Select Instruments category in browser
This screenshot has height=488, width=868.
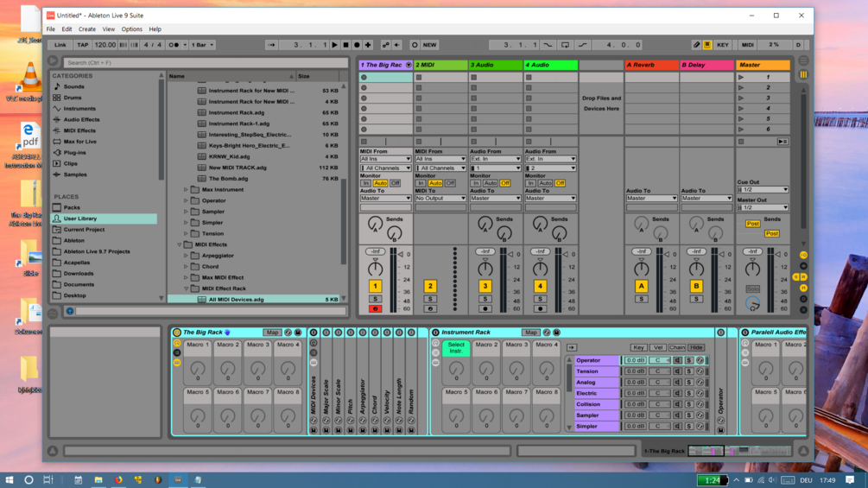point(79,109)
